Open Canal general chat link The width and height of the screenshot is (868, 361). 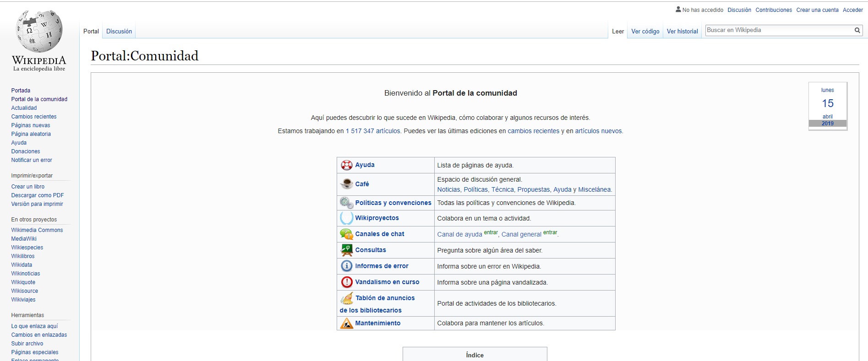point(521,234)
